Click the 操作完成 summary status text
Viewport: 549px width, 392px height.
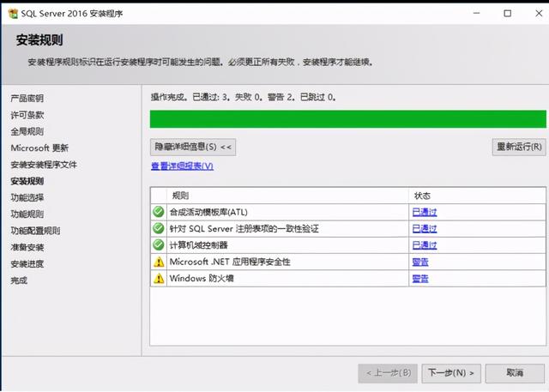point(244,97)
